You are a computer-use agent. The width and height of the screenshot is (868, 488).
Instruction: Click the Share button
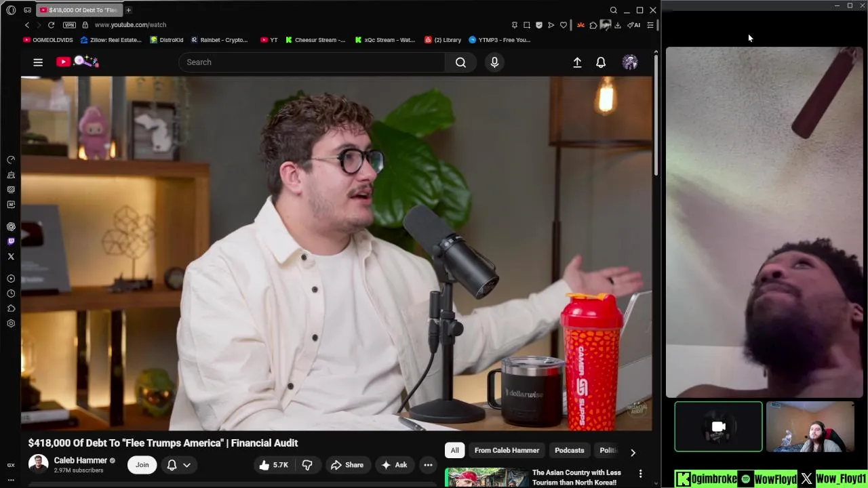pyautogui.click(x=347, y=465)
